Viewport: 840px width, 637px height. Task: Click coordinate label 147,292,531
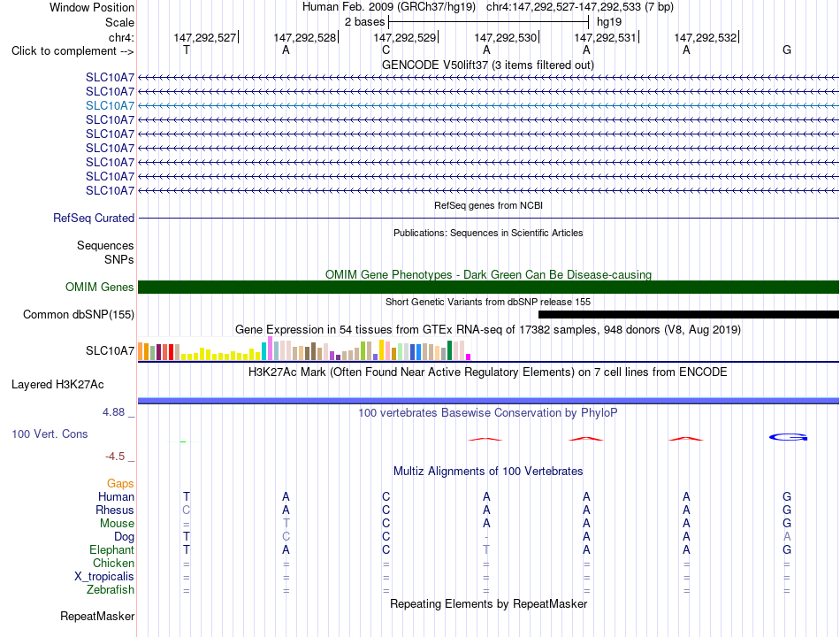click(605, 37)
